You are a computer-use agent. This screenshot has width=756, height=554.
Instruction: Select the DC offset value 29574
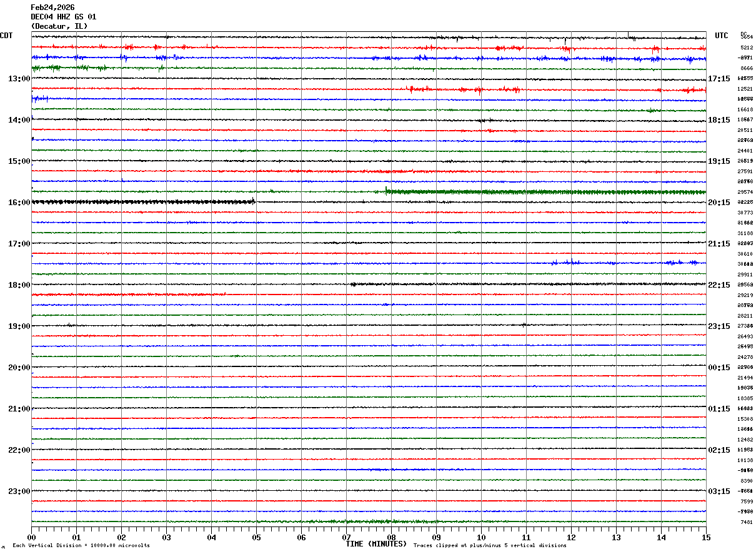(x=745, y=192)
